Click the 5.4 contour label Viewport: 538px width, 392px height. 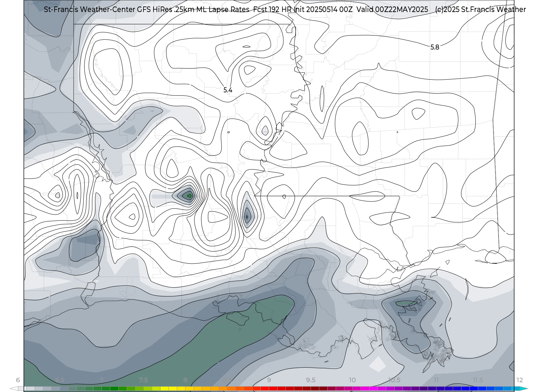point(228,90)
